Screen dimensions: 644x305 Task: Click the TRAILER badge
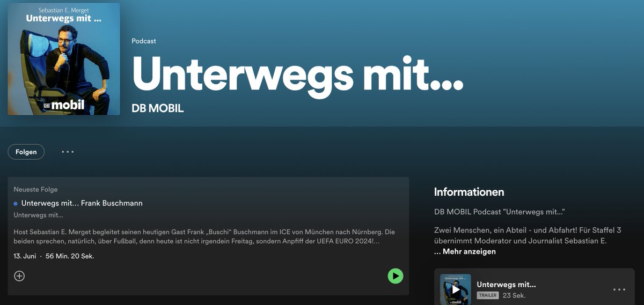[x=488, y=295]
